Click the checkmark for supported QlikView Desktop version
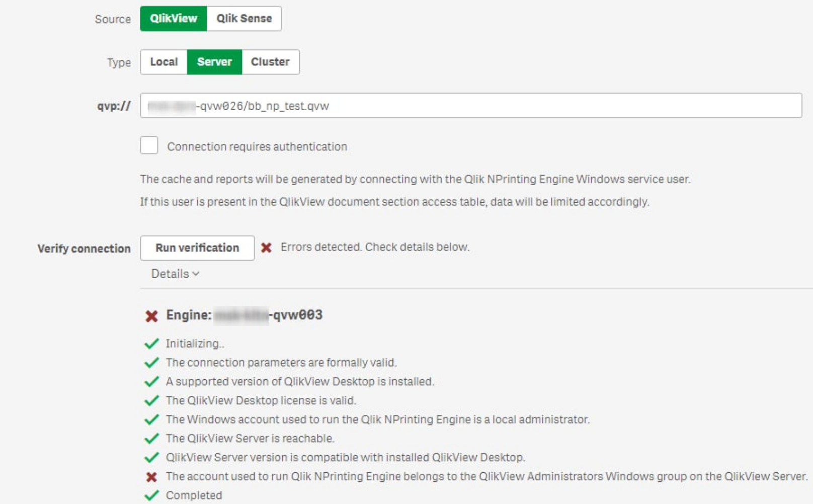 151,382
